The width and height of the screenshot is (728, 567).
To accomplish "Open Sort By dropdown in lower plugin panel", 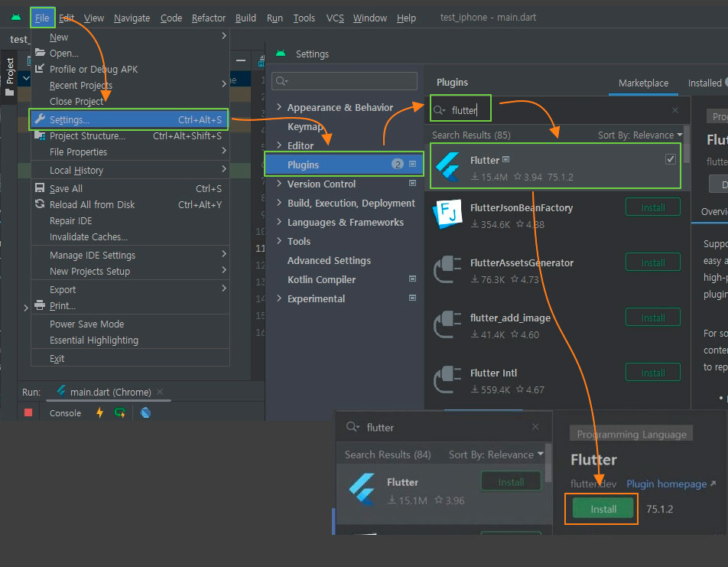I will click(x=496, y=455).
